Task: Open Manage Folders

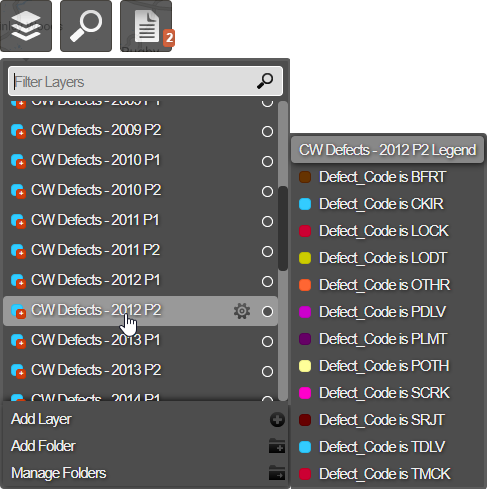Action: click(x=59, y=473)
